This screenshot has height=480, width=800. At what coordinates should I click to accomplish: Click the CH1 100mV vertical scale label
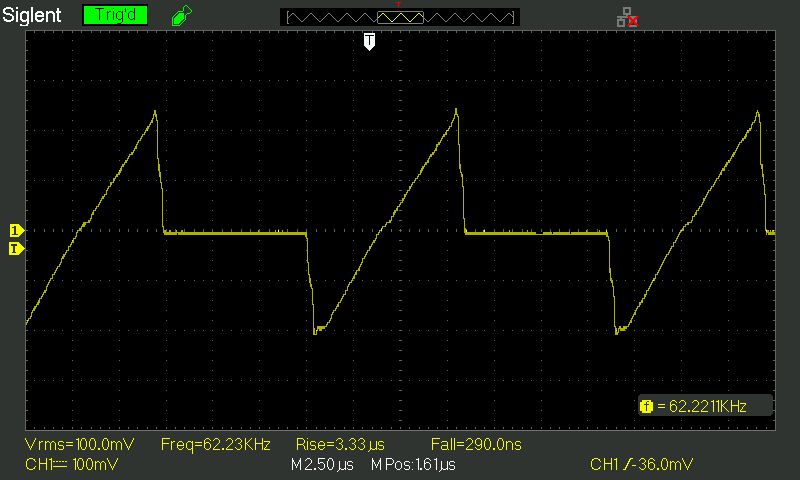click(x=71, y=465)
